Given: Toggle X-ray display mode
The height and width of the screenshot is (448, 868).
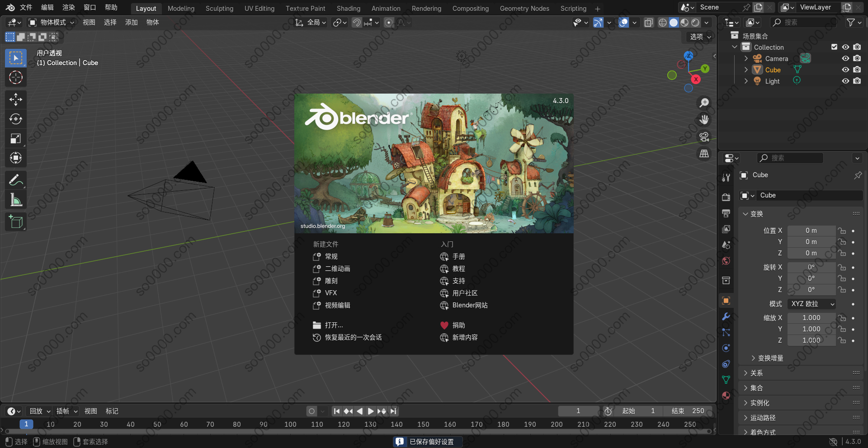Looking at the screenshot, I should click(x=649, y=22).
